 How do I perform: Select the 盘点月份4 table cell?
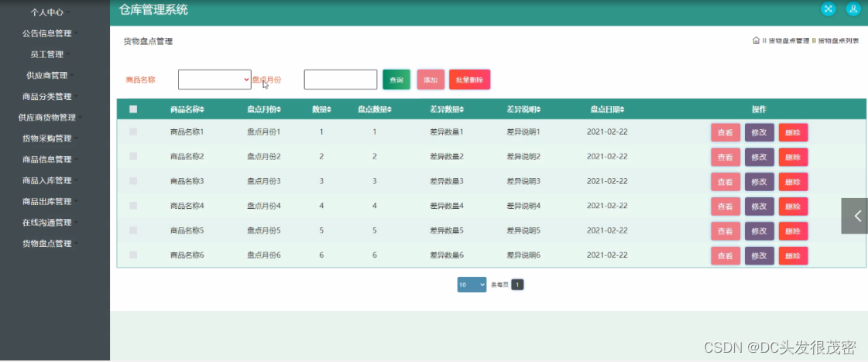pyautogui.click(x=264, y=206)
